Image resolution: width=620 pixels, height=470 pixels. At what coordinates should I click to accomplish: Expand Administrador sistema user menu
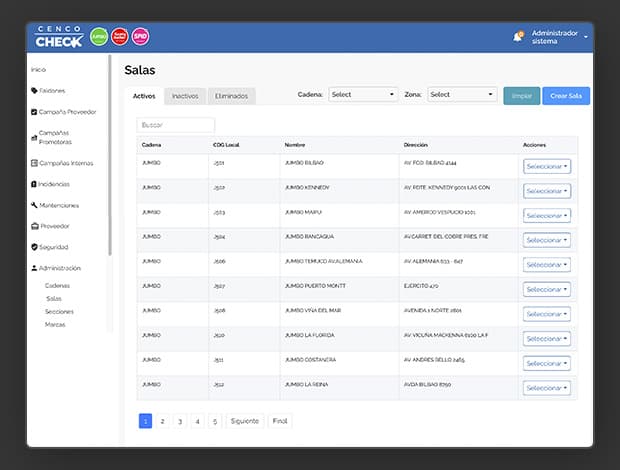[556, 37]
